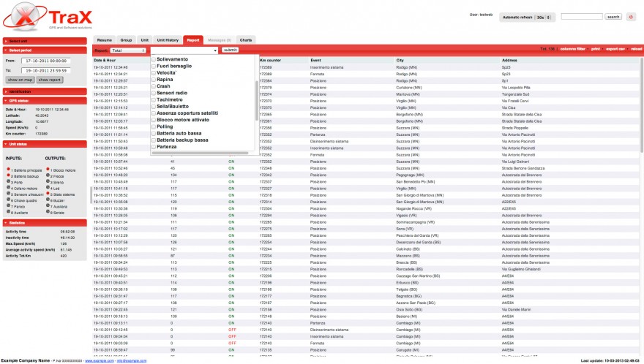Click the Frecce output status dot
The height and width of the screenshot is (364, 644).
point(48,175)
